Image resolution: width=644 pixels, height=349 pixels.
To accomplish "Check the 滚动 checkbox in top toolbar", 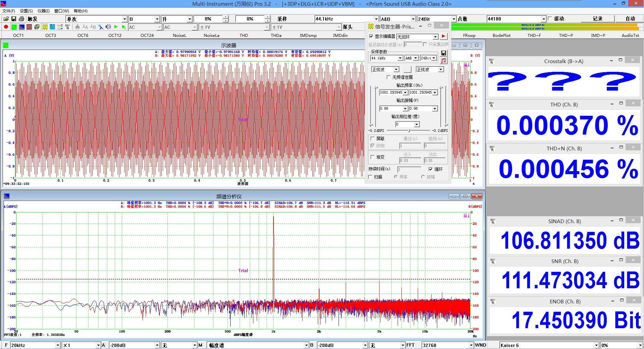I will click(550, 19).
